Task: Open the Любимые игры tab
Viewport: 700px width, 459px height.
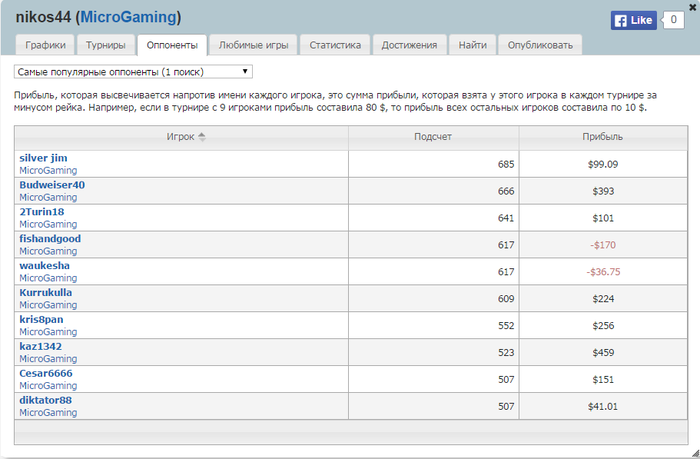Action: click(x=254, y=45)
